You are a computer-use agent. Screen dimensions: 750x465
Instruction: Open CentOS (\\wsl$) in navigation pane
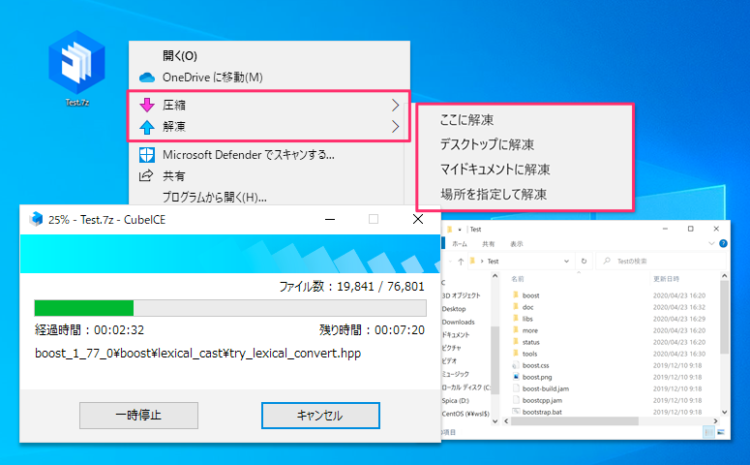[465, 413]
